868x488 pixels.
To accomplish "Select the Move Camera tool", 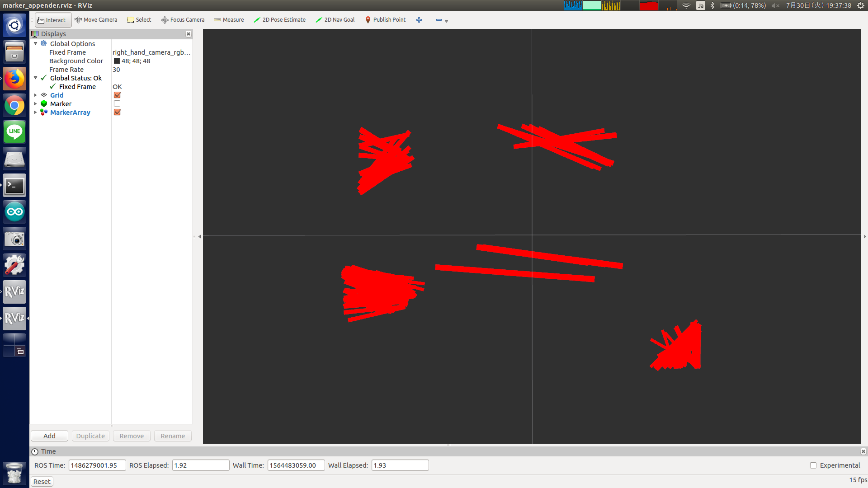I will (x=96, y=20).
